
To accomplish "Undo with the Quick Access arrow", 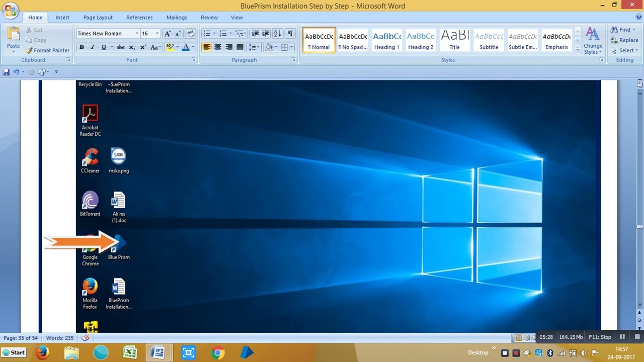I will 16,72.
